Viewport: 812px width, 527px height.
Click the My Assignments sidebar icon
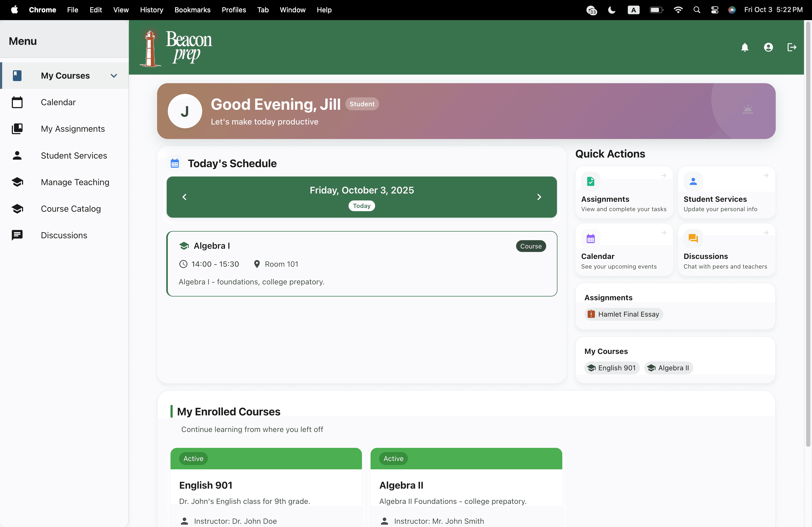17,129
